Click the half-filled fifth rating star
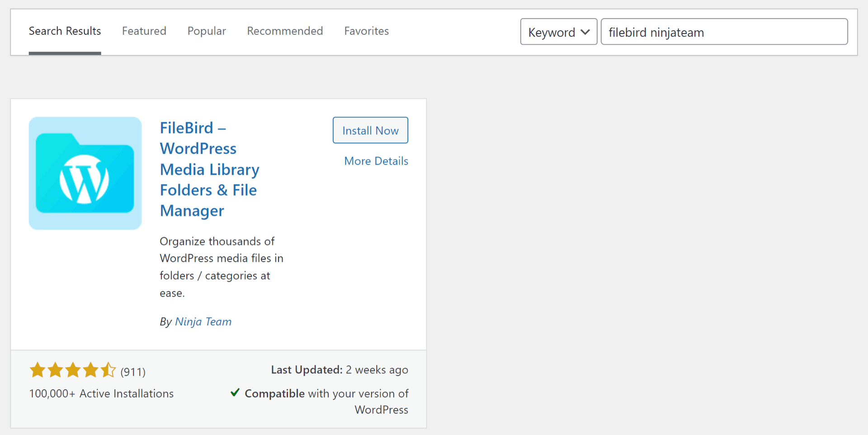 point(108,370)
